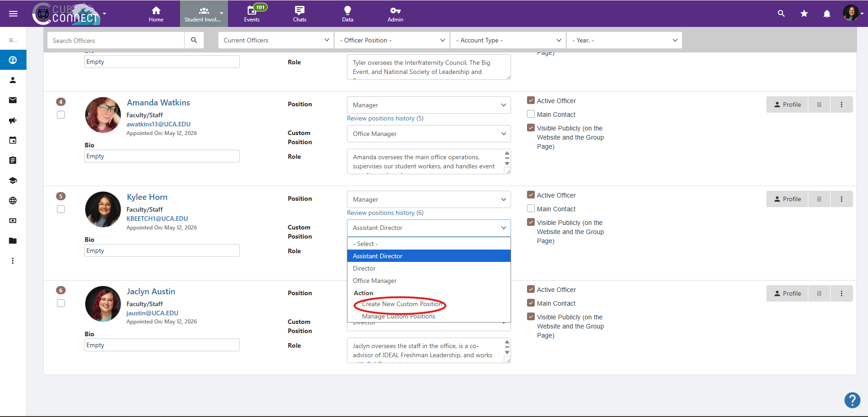Select Manage Custom Positions option

[429, 316]
